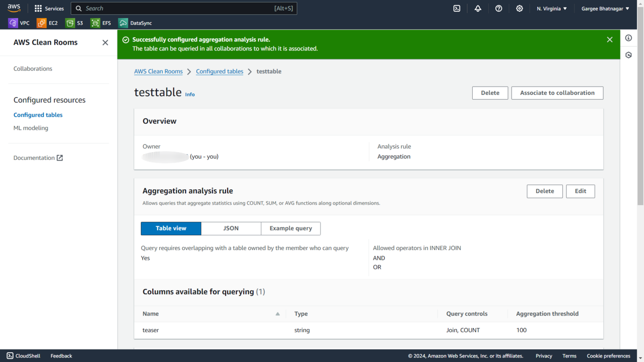Go to Collaborations in the side nav
This screenshot has height=362, width=644.
coord(33,68)
